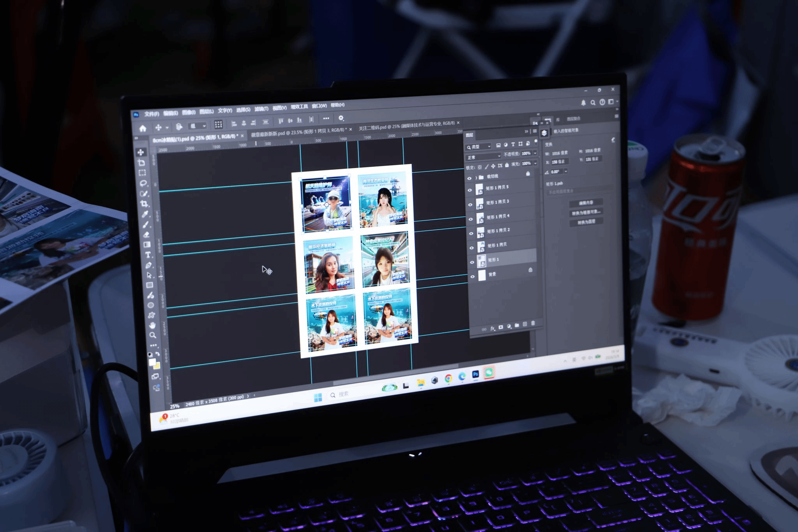Image resolution: width=798 pixels, height=532 pixels.
Task: Click the 编辑内容 button in properties
Action: point(586,203)
